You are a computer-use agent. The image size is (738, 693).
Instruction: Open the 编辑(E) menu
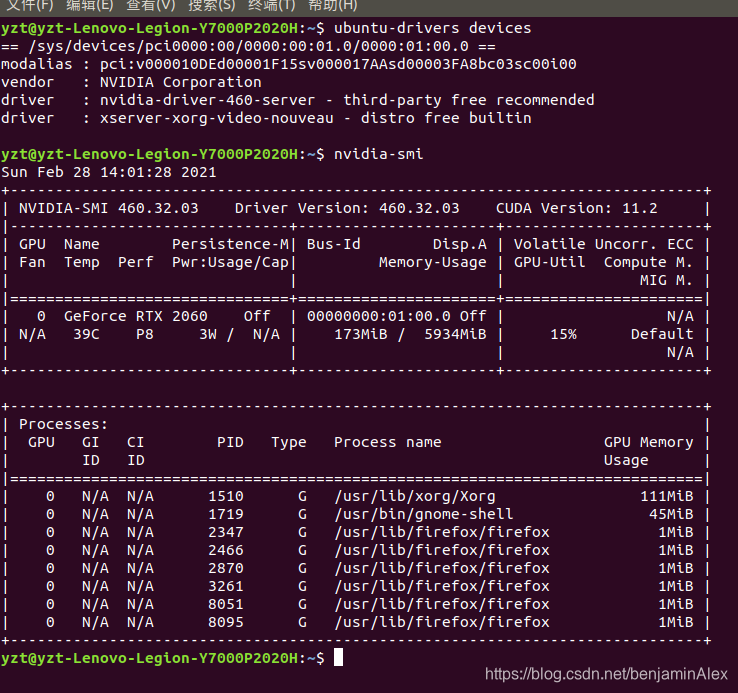90,5
